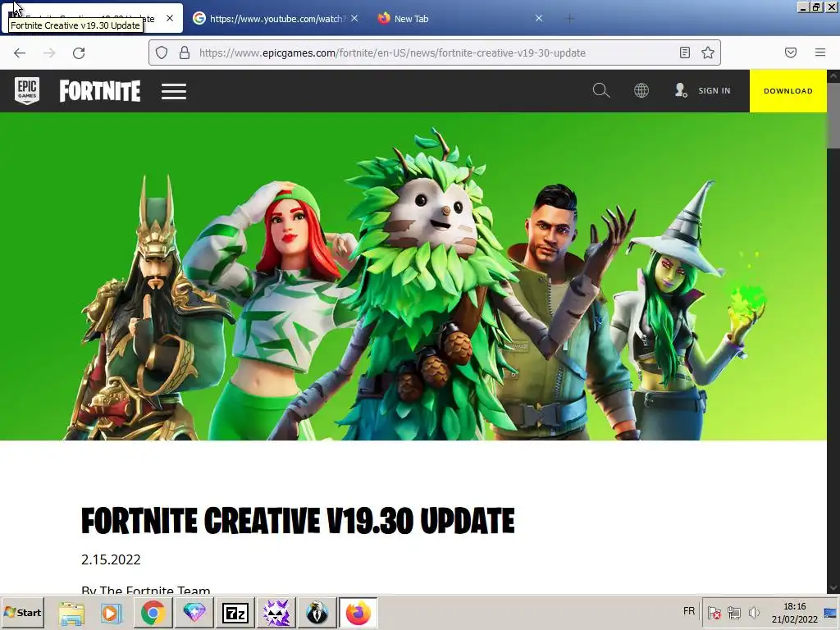Click Fortnite Creative v19.30 Update headline
The width and height of the screenshot is (840, 630).
[x=298, y=521]
